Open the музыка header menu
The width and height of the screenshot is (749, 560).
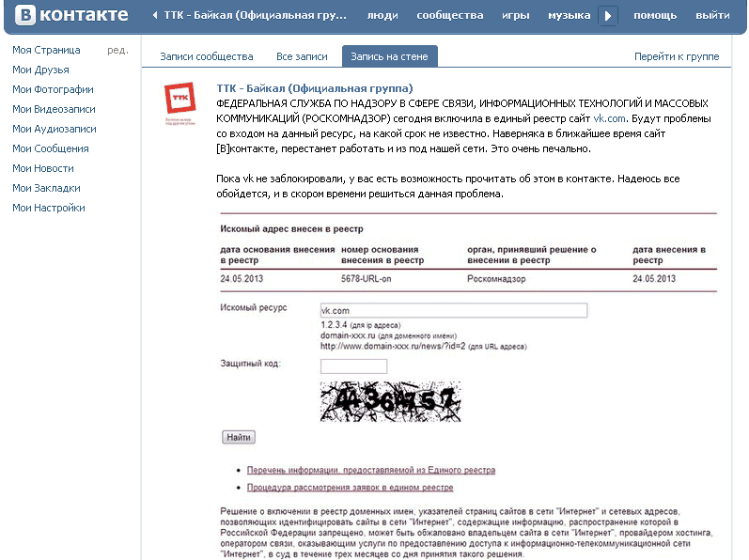point(570,15)
